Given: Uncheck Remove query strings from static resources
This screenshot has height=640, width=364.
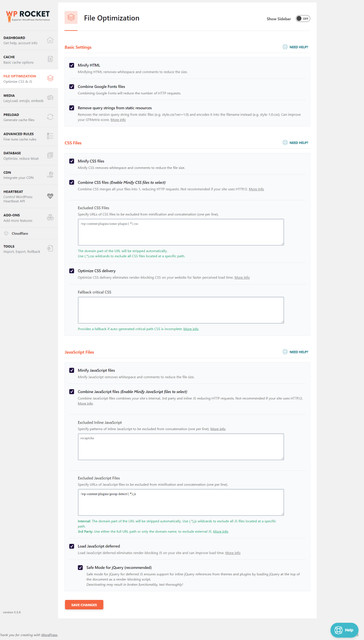Looking at the screenshot, I should point(72,108).
